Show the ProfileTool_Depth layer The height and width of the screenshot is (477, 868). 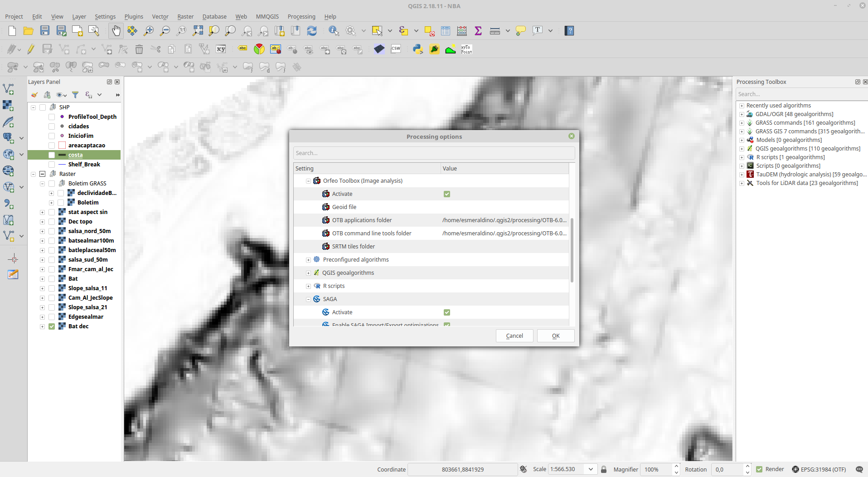tap(52, 117)
